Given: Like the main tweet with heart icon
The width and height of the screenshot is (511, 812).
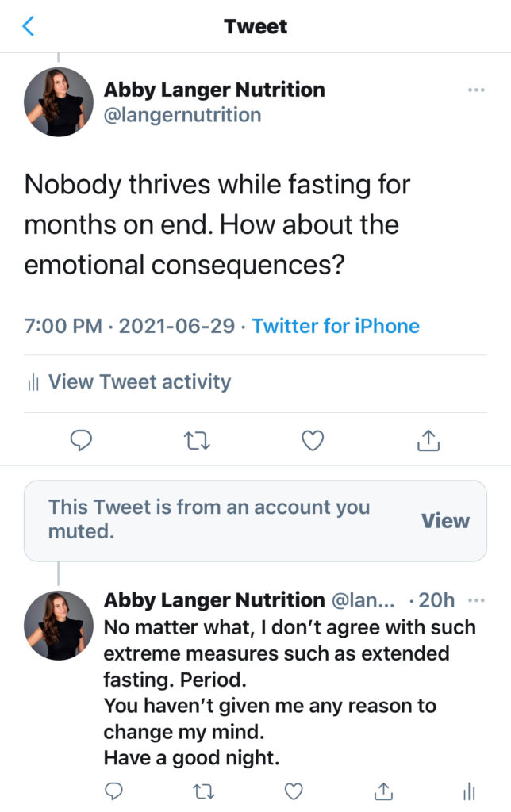Looking at the screenshot, I should point(313,440).
